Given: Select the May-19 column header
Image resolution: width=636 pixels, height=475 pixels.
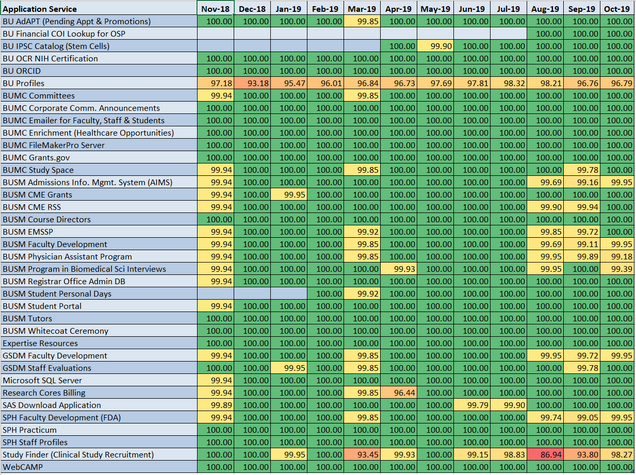Looking at the screenshot, I should point(435,9).
